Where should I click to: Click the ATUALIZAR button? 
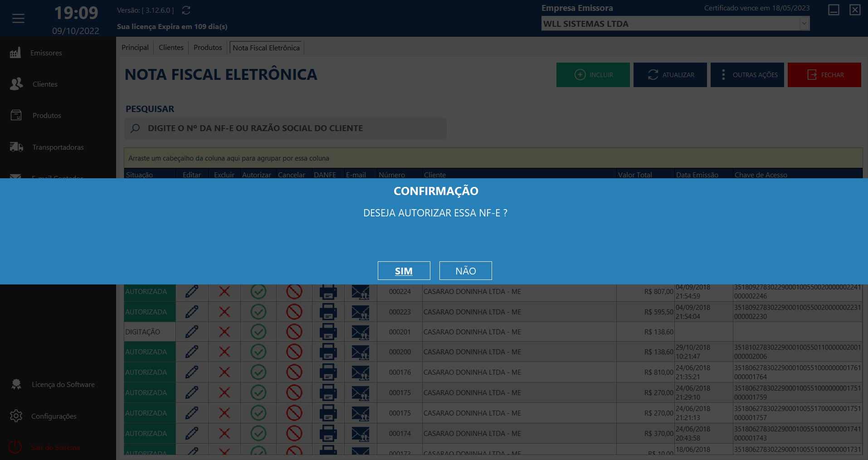click(670, 75)
